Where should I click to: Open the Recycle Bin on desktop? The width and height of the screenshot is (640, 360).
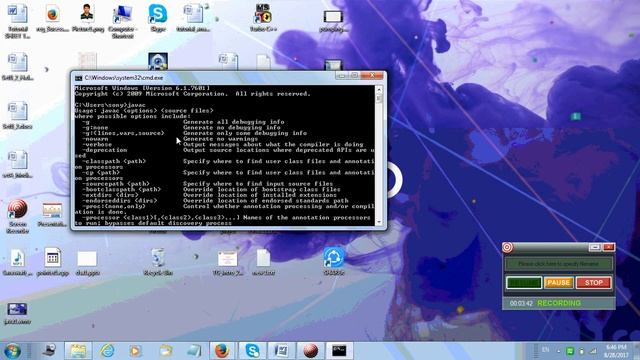(x=158, y=261)
